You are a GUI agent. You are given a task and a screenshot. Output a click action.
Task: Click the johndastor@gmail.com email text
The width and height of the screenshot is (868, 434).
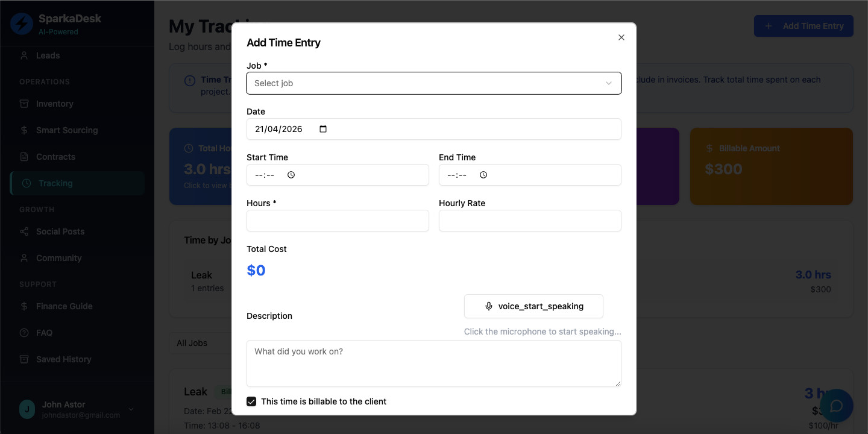tap(81, 415)
